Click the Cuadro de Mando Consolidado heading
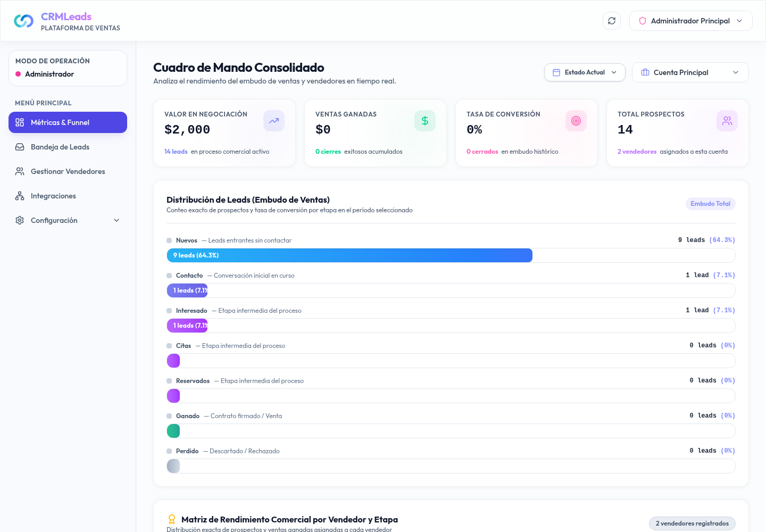Screen dimensions: 766x532 239,68
